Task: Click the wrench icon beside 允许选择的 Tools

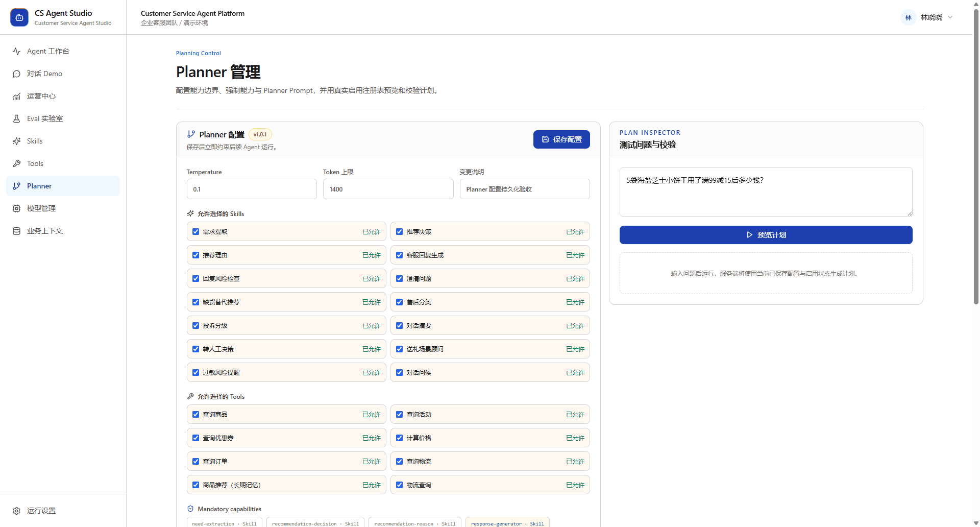Action: click(190, 396)
